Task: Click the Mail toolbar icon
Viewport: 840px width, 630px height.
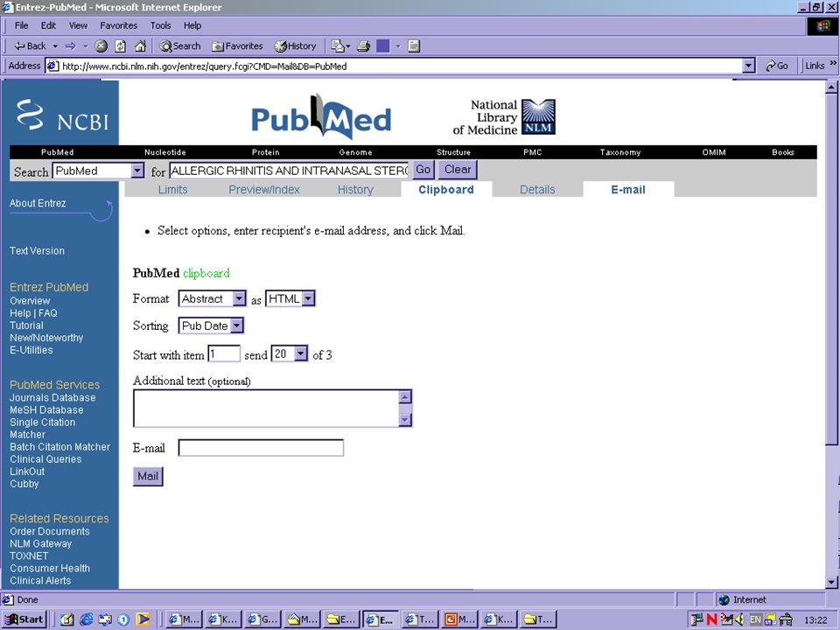Action: [337, 46]
